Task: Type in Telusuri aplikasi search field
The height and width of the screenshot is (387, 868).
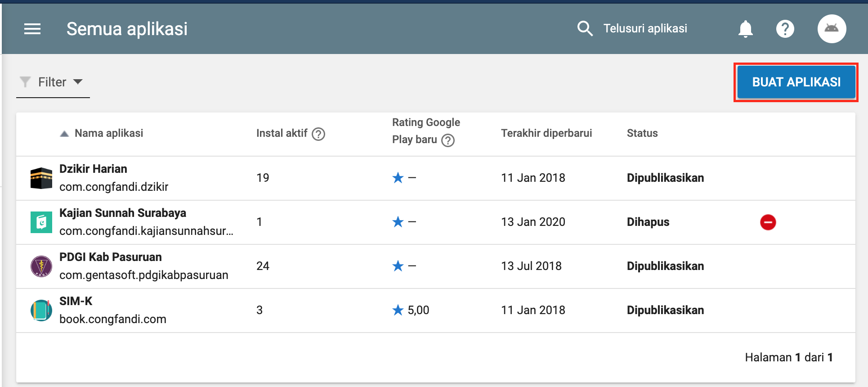Action: coord(645,28)
